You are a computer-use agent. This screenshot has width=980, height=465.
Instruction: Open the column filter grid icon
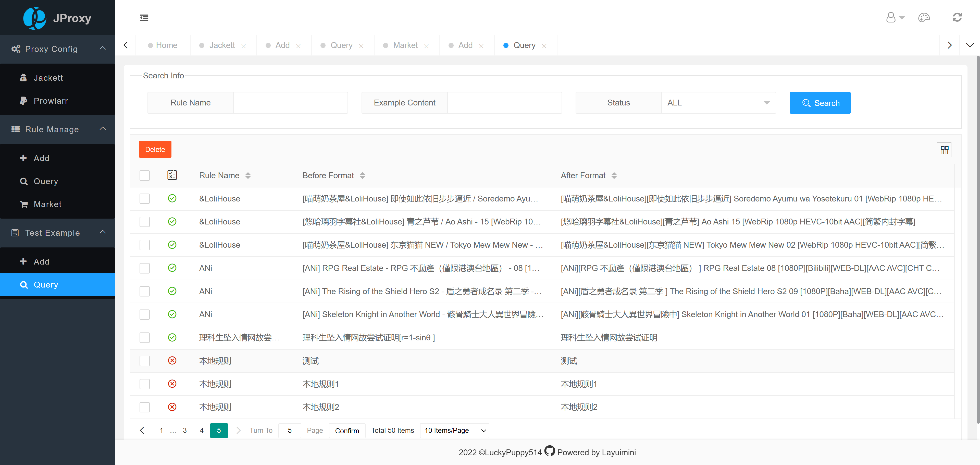click(944, 150)
